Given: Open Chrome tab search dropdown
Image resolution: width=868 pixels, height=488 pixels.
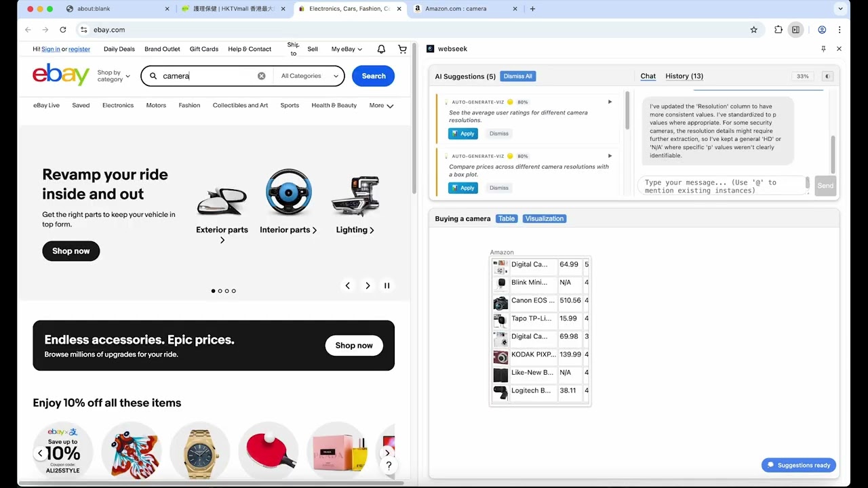Looking at the screenshot, I should pyautogui.click(x=842, y=9).
